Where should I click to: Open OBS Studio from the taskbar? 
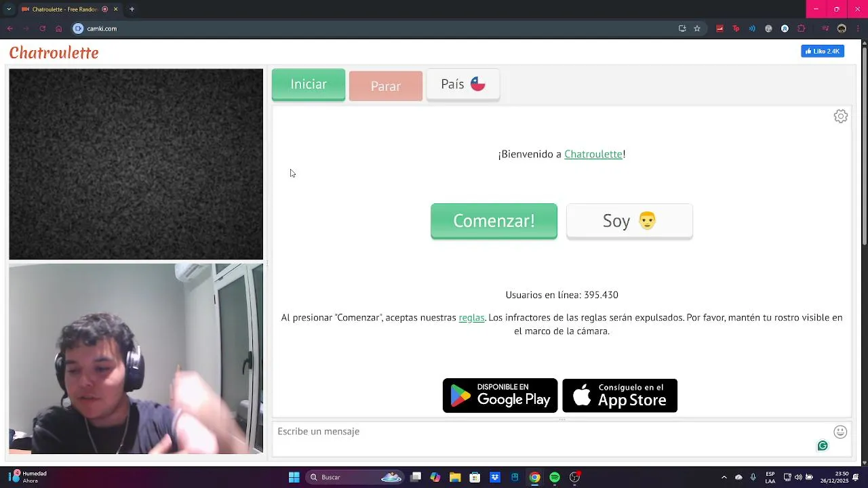point(575,477)
